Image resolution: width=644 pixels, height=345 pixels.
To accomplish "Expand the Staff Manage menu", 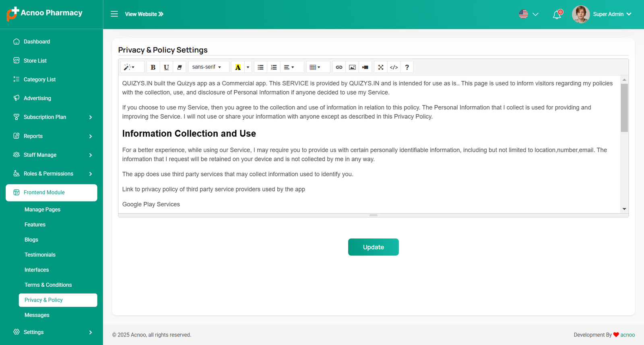I will click(52, 155).
